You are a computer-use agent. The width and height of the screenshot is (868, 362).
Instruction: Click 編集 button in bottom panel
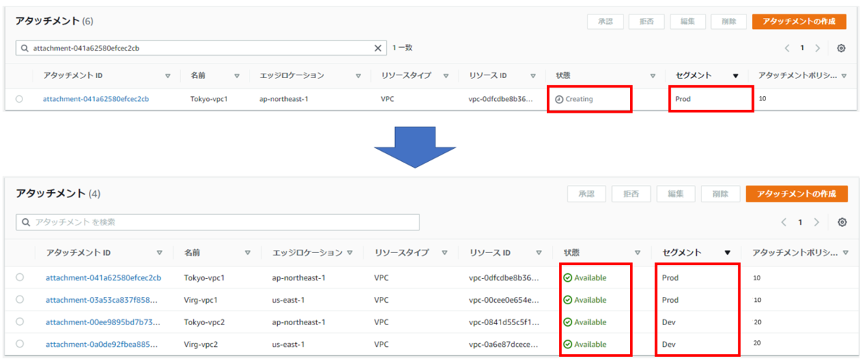click(x=676, y=194)
